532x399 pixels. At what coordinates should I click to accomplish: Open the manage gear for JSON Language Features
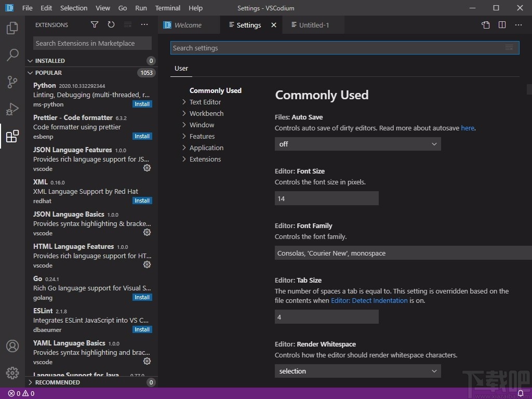point(147,168)
